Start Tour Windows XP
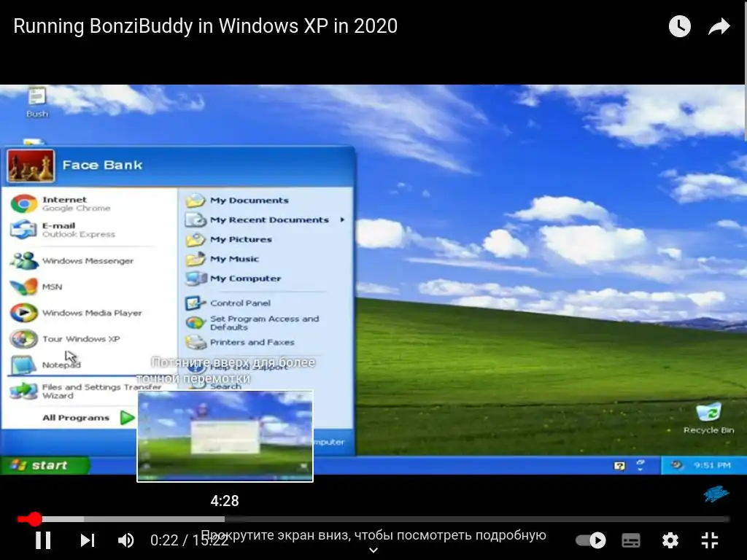Viewport: 747px width, 560px height. [x=64, y=339]
